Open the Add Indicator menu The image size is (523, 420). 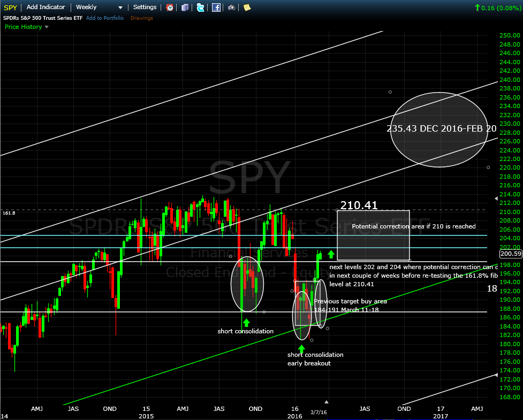coord(46,7)
